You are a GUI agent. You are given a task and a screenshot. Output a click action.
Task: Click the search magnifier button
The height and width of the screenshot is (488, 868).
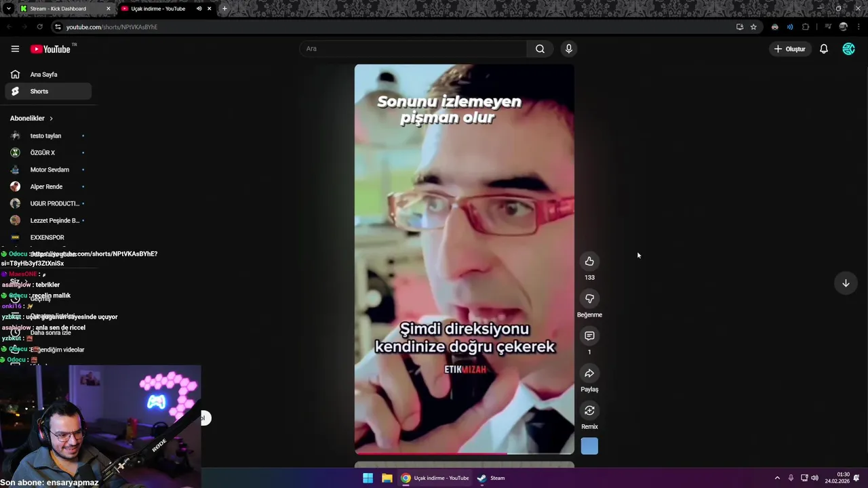[x=540, y=49]
